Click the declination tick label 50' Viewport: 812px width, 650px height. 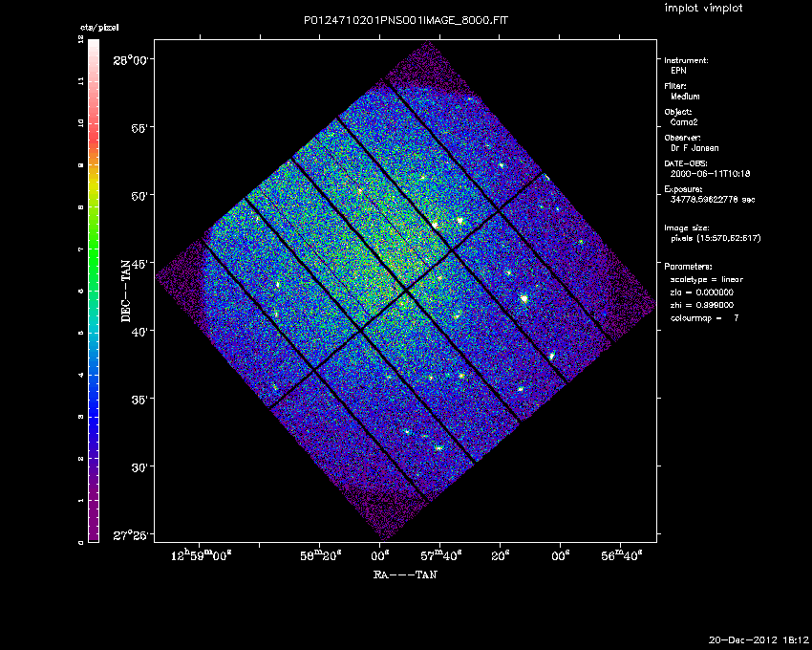click(x=139, y=196)
